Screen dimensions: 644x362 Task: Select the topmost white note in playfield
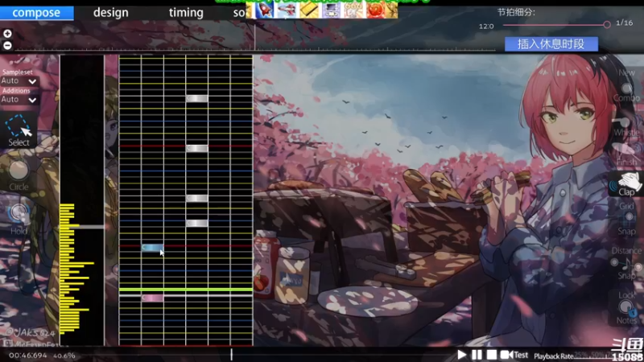pos(196,98)
